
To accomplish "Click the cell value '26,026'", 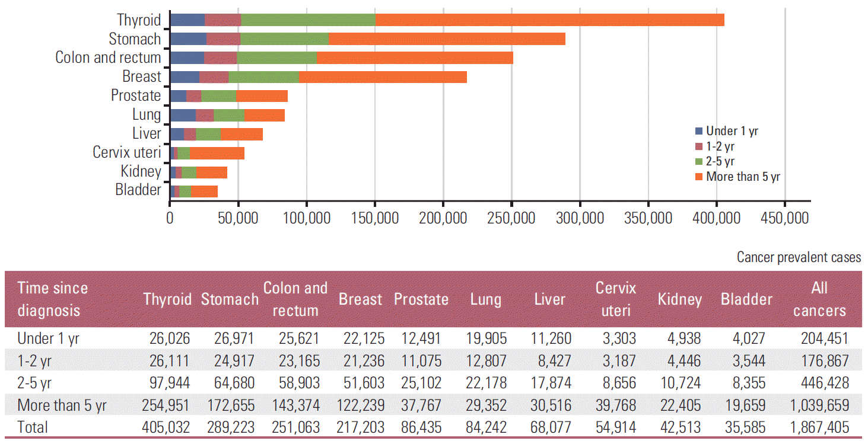I will (170, 339).
